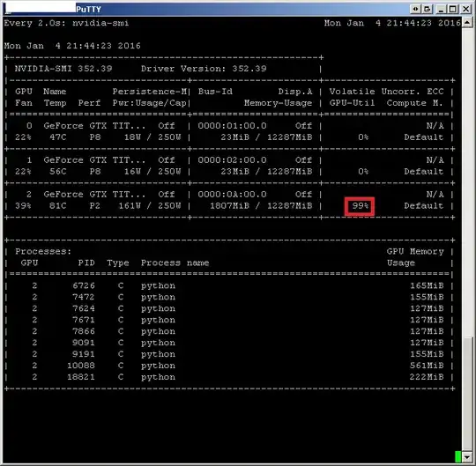
Task: Click the green terminal cursor block
Action: (x=457, y=456)
